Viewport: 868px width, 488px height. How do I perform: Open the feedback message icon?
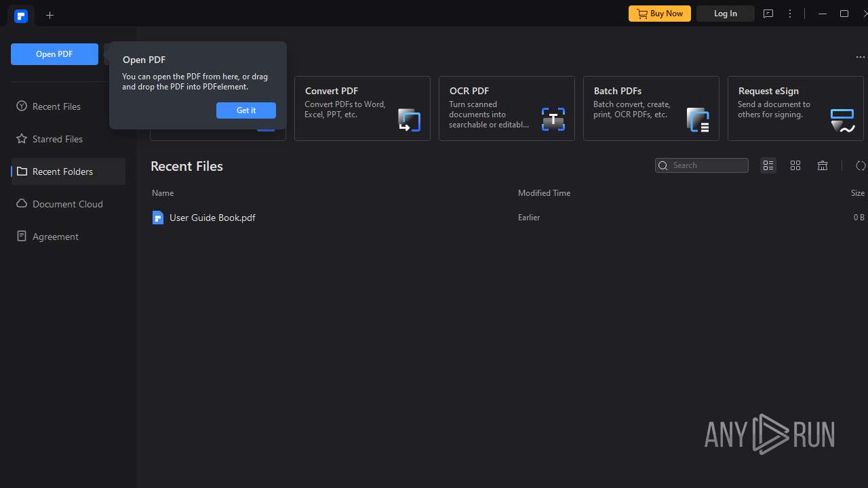pyautogui.click(x=768, y=14)
